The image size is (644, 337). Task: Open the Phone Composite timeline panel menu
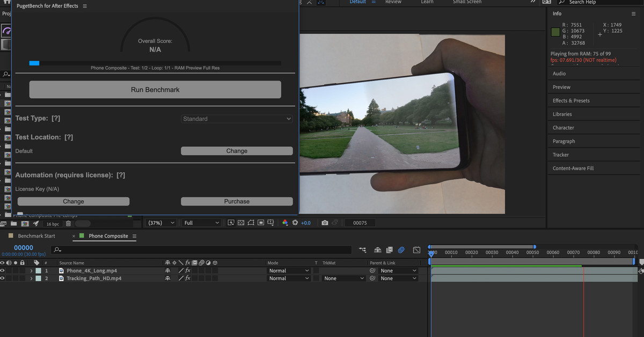(x=134, y=236)
